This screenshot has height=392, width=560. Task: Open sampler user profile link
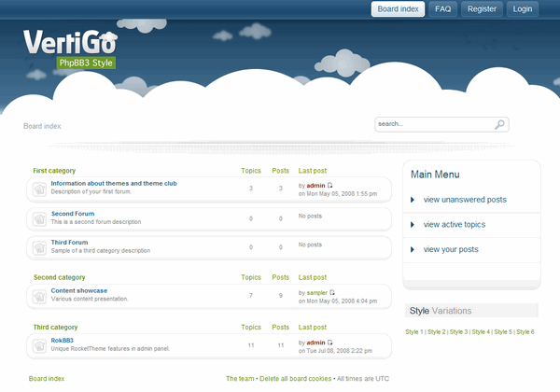316,293
